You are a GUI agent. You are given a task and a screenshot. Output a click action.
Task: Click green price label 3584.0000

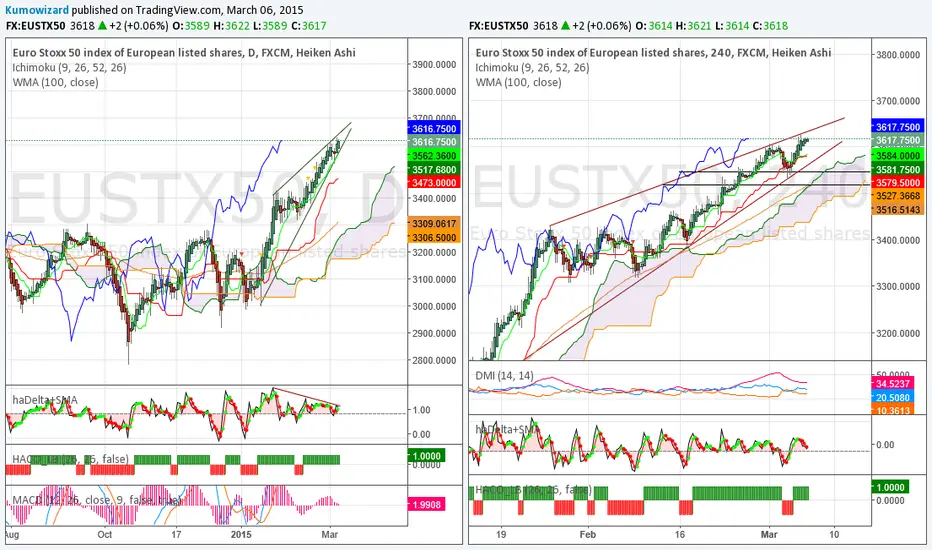coord(898,155)
